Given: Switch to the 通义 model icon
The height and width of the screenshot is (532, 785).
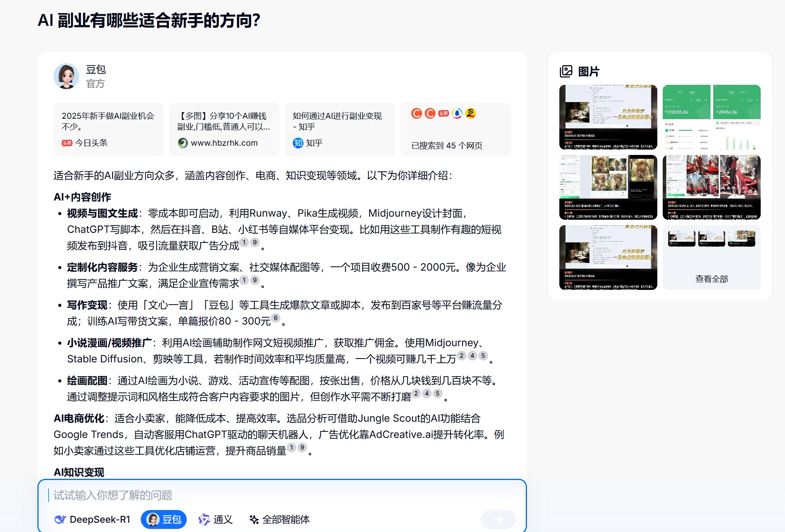Looking at the screenshot, I should [x=204, y=519].
